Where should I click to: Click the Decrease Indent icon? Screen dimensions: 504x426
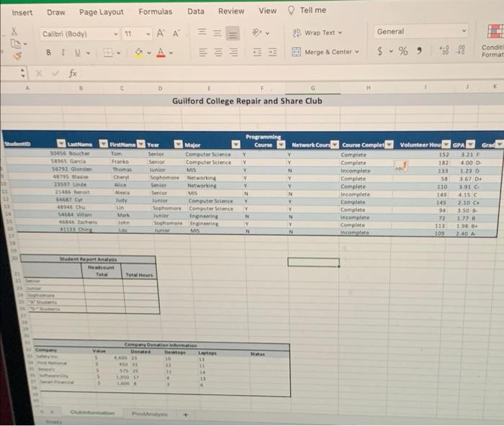click(x=258, y=52)
